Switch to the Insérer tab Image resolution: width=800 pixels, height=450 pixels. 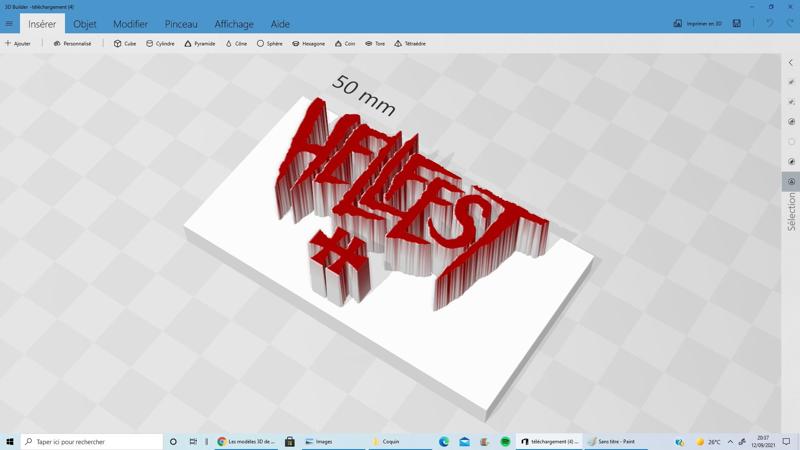(42, 24)
